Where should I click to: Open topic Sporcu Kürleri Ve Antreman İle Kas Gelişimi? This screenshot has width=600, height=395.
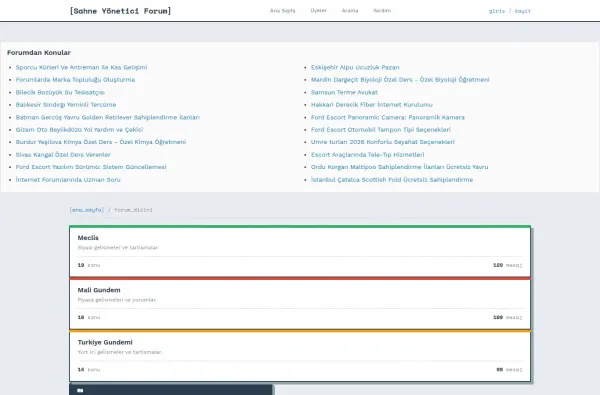click(x=81, y=67)
